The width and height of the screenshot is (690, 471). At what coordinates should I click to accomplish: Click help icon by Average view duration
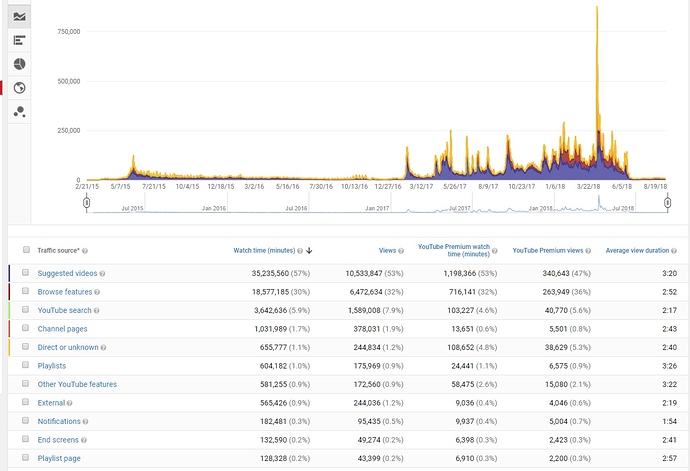(674, 251)
